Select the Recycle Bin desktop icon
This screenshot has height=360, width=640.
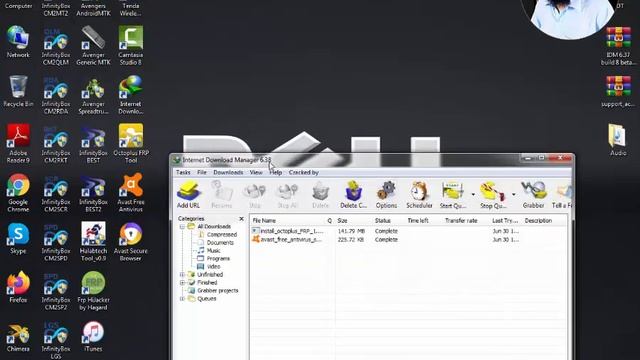click(18, 91)
